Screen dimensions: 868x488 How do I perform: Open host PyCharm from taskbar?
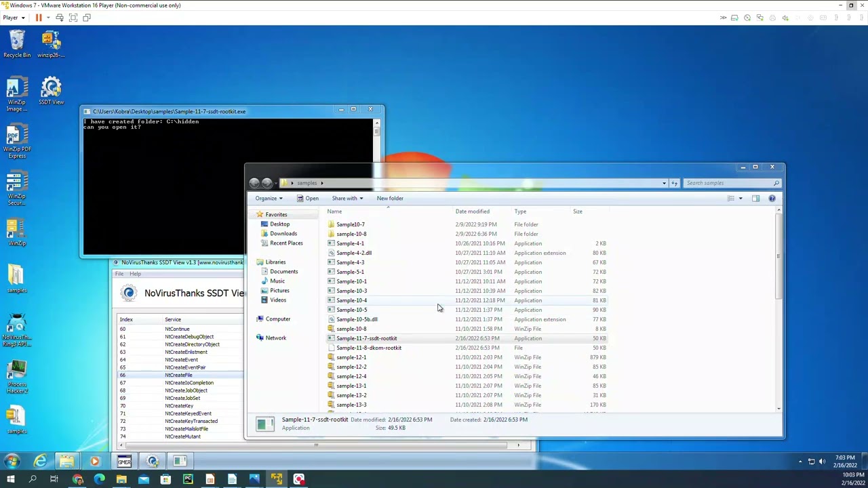[188, 480]
